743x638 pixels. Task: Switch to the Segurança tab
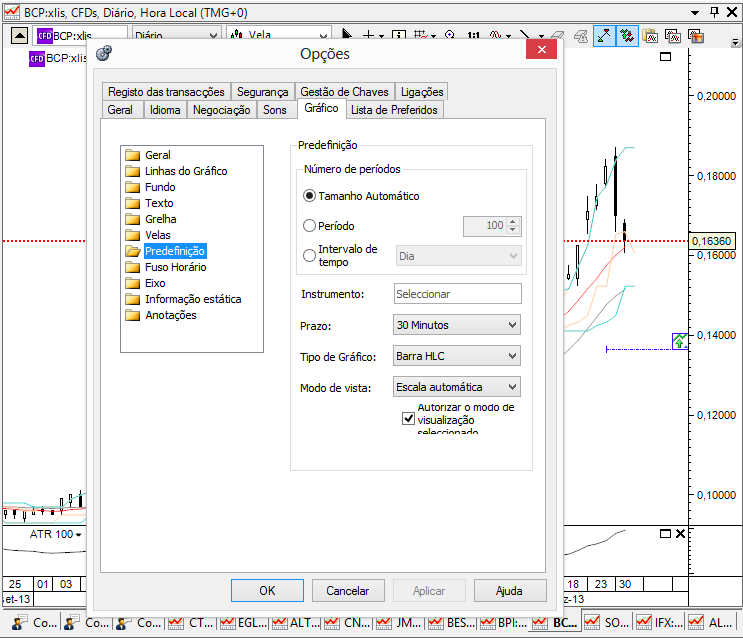(263, 91)
